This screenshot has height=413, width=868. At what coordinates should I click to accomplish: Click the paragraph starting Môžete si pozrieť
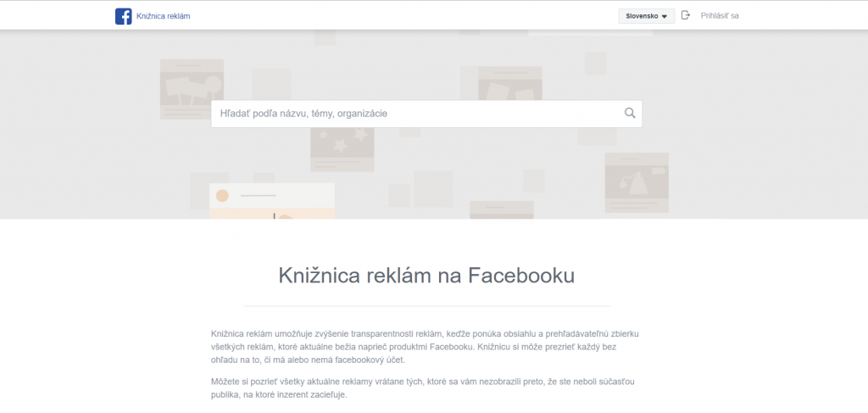(x=421, y=388)
